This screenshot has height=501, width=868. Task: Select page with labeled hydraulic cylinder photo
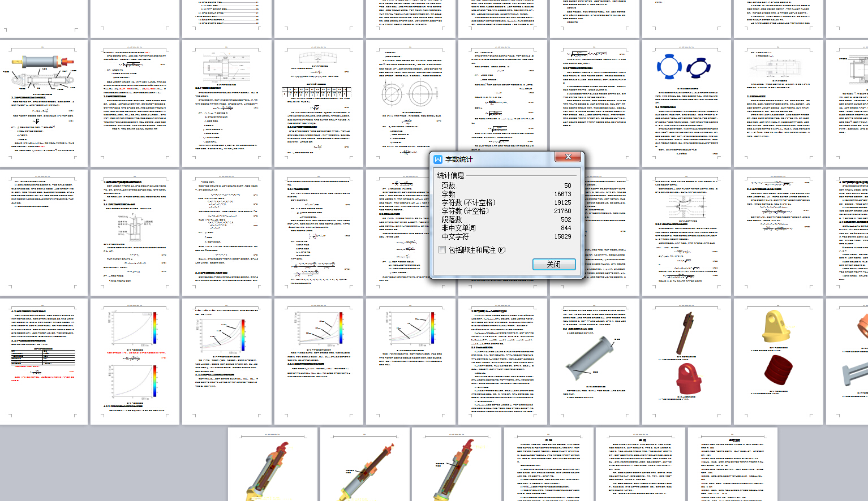44,103
